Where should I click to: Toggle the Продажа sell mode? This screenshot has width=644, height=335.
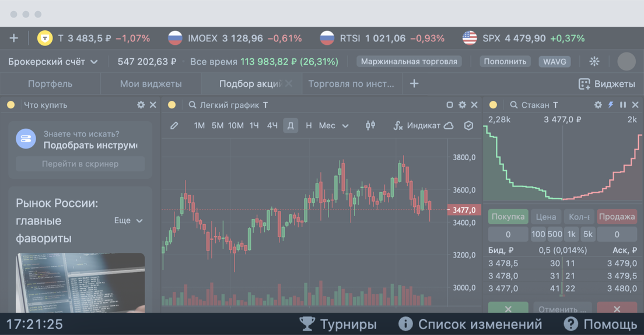617,217
